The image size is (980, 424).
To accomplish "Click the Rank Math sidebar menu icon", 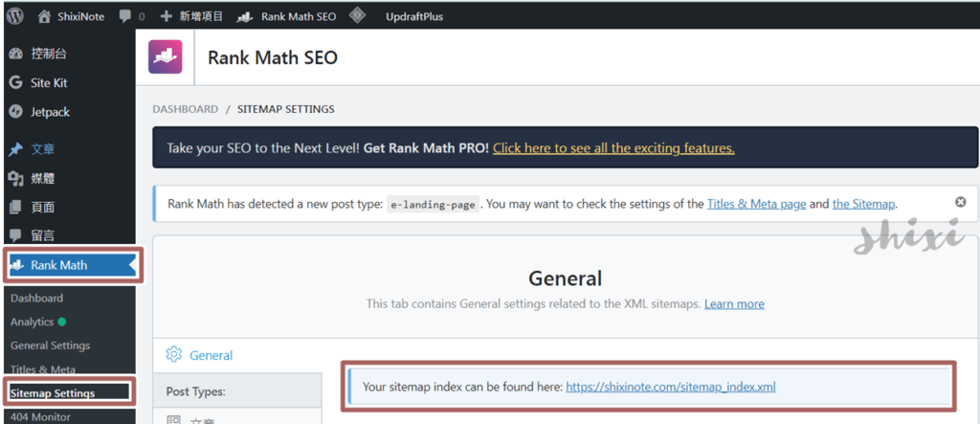I will [x=17, y=265].
